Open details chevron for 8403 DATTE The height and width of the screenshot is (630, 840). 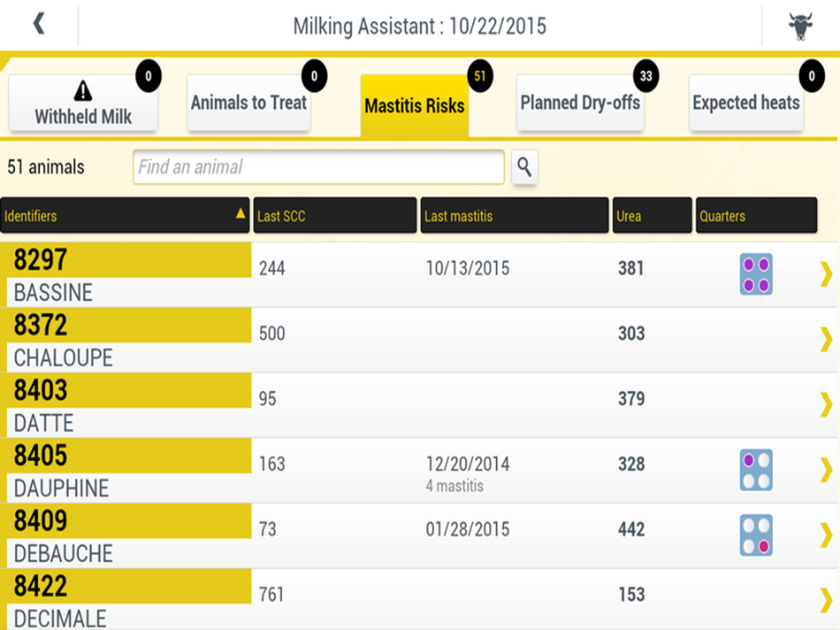pos(826,404)
